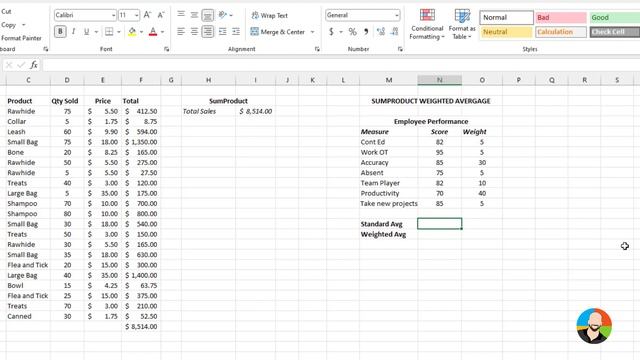Apply the Normal cell style

[506, 18]
